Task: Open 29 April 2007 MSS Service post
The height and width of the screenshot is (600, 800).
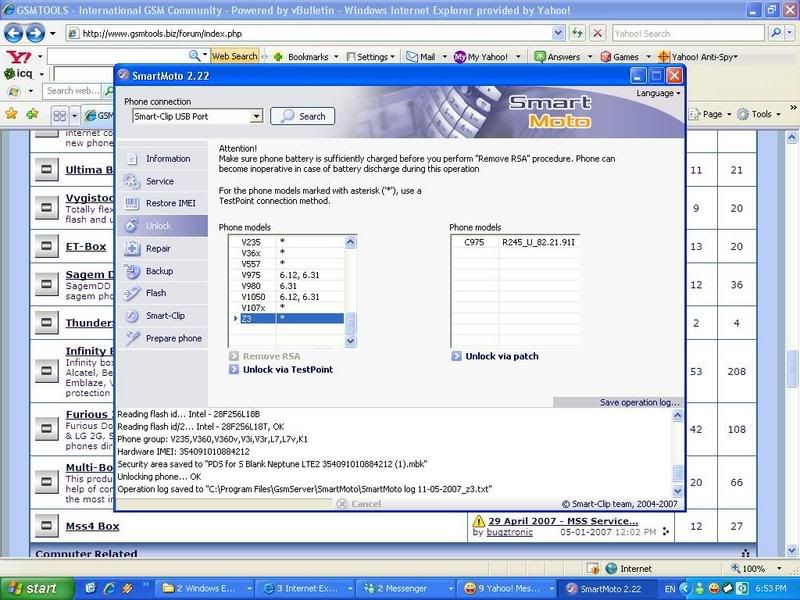Action: point(563,521)
